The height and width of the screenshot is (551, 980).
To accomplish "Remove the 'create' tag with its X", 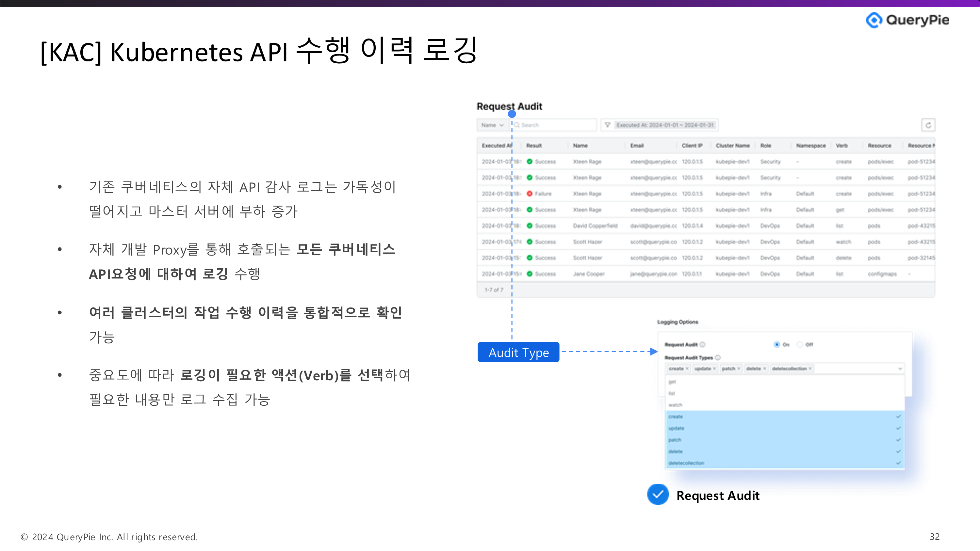I will pos(687,369).
